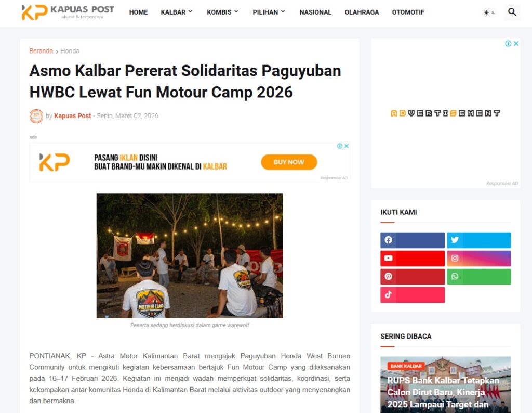Viewport: 532px width, 413px height.
Task: Open the search icon in header
Action: click(x=512, y=12)
